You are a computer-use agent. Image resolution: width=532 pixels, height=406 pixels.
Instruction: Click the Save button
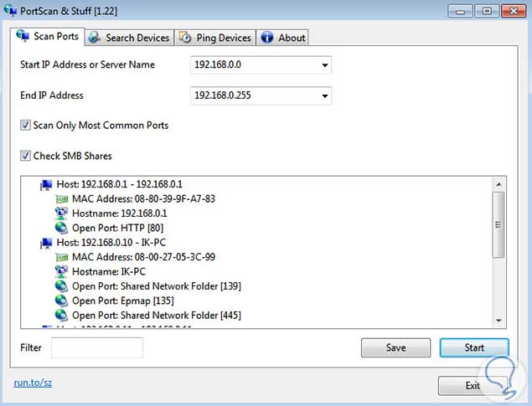click(395, 347)
